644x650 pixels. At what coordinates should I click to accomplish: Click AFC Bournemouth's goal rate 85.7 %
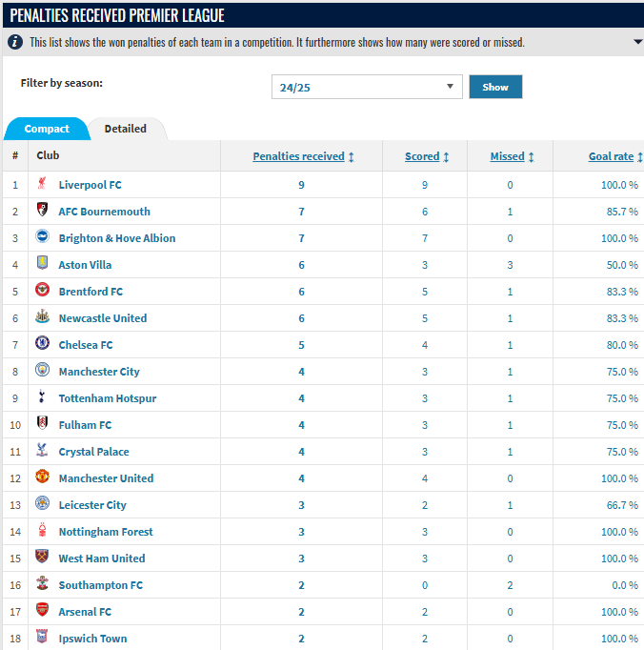(622, 212)
